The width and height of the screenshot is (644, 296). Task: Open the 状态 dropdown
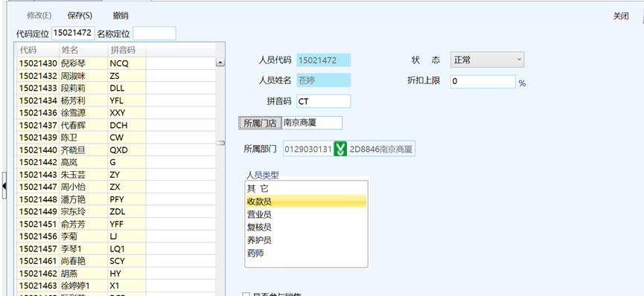[x=487, y=60]
